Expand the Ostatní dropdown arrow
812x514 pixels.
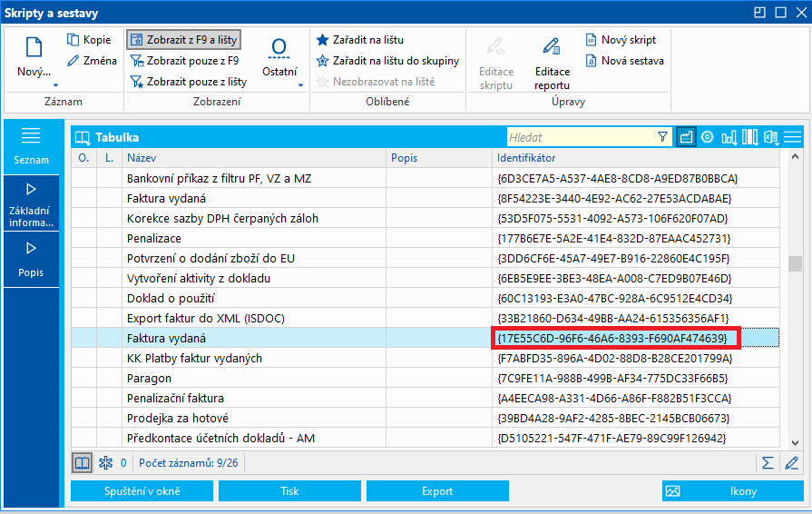point(300,85)
